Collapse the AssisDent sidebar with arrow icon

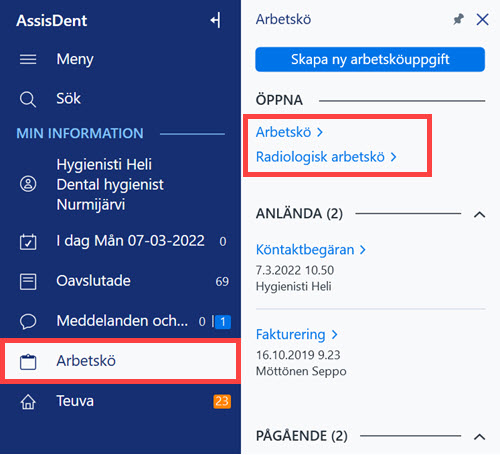pyautogui.click(x=215, y=21)
